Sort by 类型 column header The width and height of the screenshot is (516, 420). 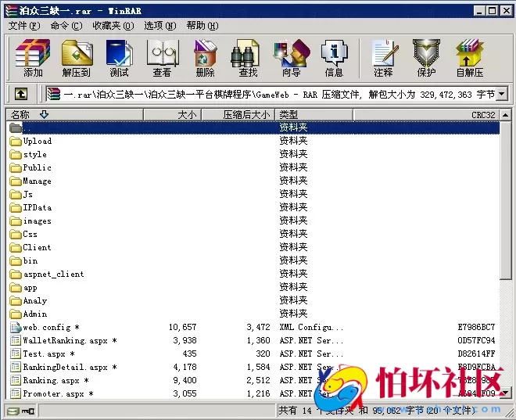pos(314,114)
